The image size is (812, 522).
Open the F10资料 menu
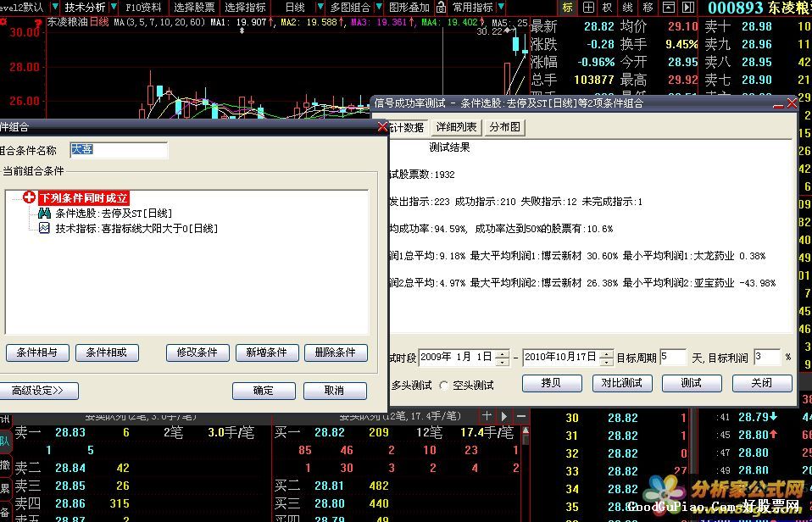coord(143,8)
